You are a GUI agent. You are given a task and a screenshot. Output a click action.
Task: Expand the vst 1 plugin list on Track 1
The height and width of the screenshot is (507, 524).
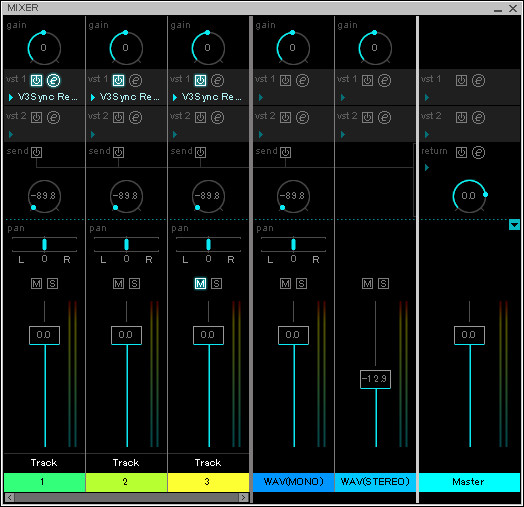11,97
